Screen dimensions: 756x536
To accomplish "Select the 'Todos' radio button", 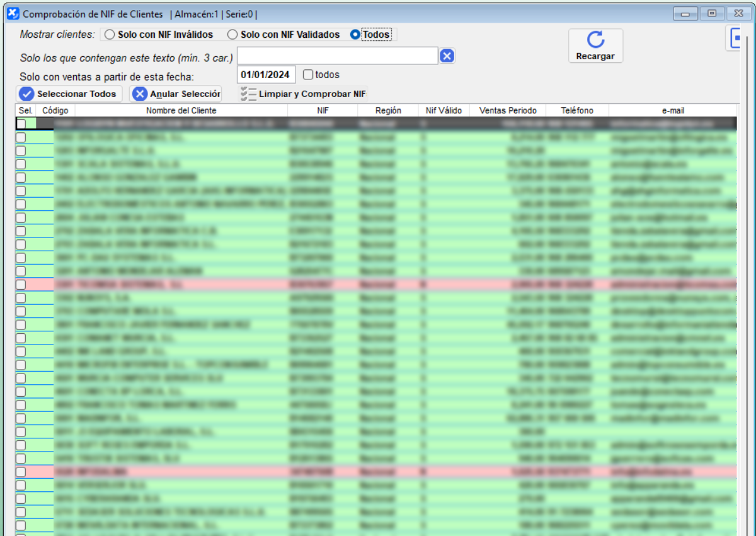I will tap(355, 35).
